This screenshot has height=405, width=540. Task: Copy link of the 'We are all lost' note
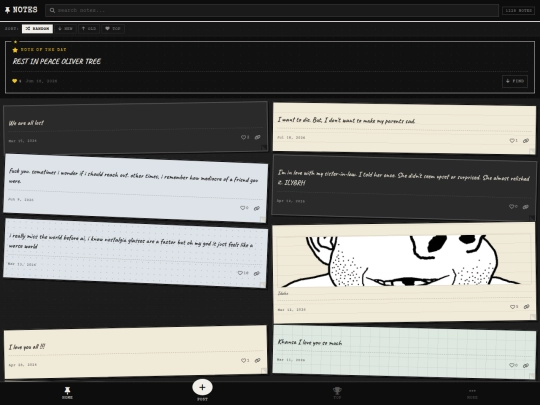click(x=258, y=137)
